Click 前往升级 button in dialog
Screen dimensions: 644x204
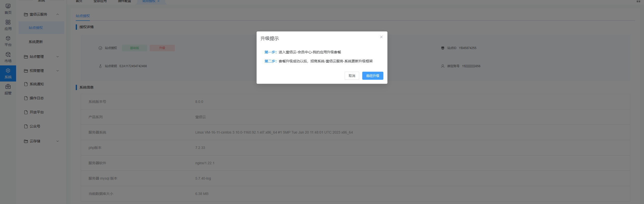373,76
